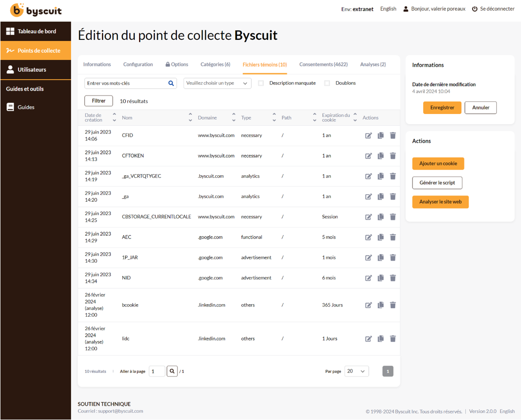Switch language via English header link
This screenshot has height=420, width=521.
pos(388,9)
